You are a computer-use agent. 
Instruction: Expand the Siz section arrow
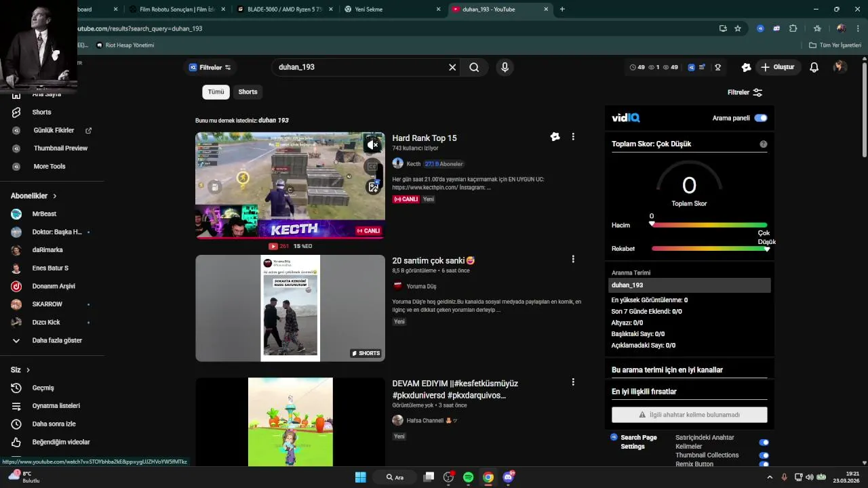28,370
